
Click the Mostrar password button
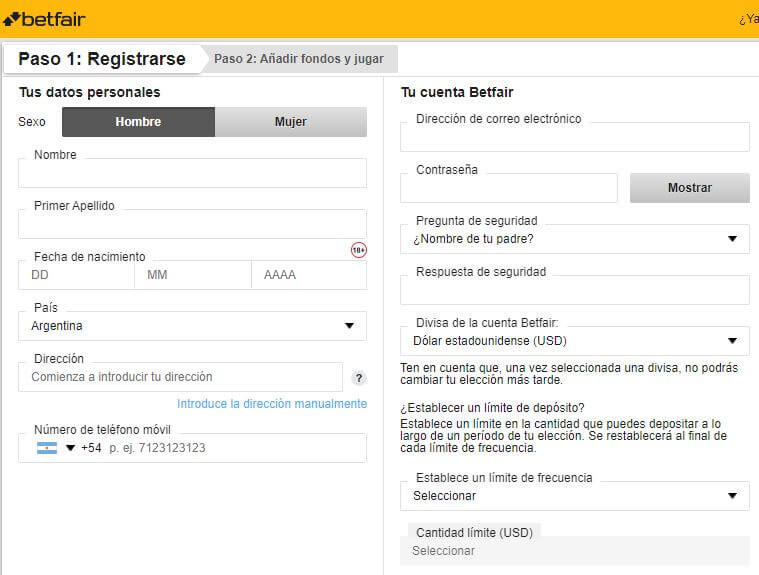coord(690,188)
